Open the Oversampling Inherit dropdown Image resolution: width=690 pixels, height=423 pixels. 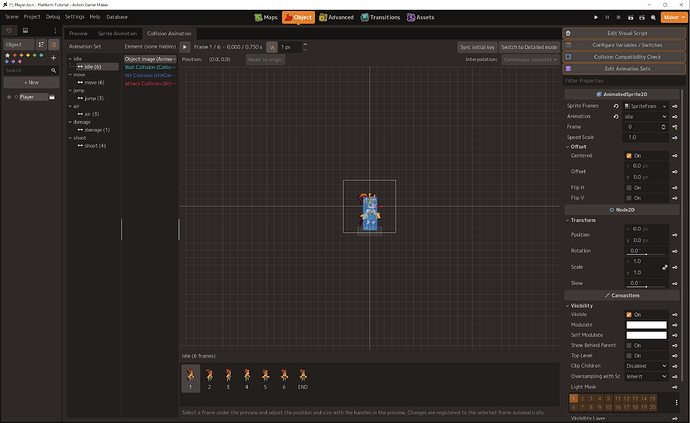coord(646,377)
